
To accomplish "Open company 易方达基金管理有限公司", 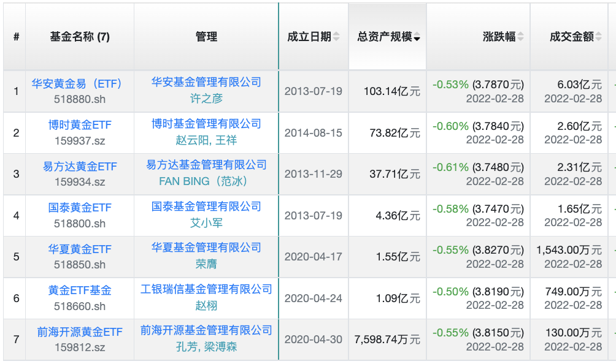I will (206, 165).
